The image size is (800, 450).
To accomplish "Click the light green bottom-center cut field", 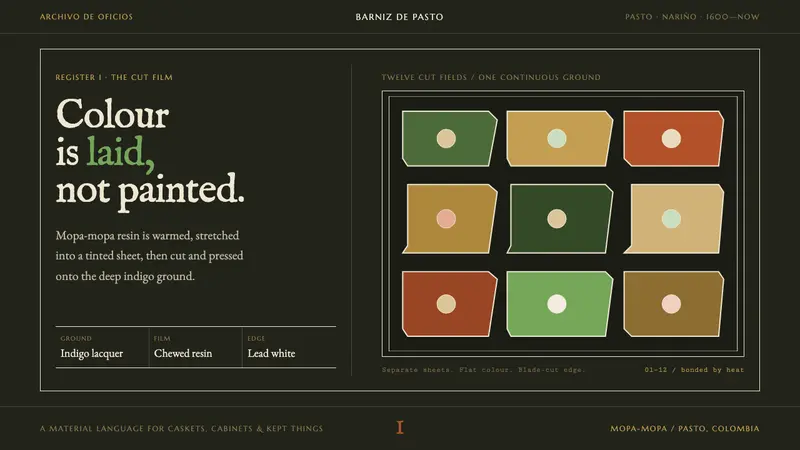I will point(560,304).
